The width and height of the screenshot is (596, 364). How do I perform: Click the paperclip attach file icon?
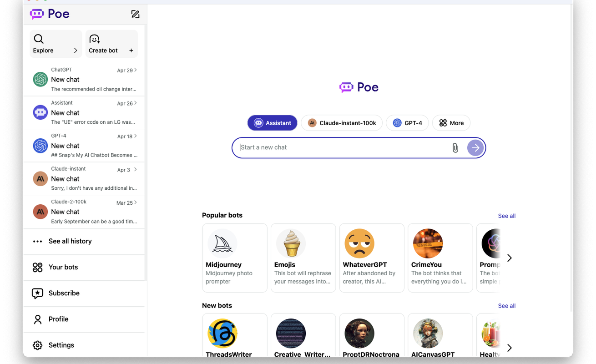pyautogui.click(x=455, y=147)
